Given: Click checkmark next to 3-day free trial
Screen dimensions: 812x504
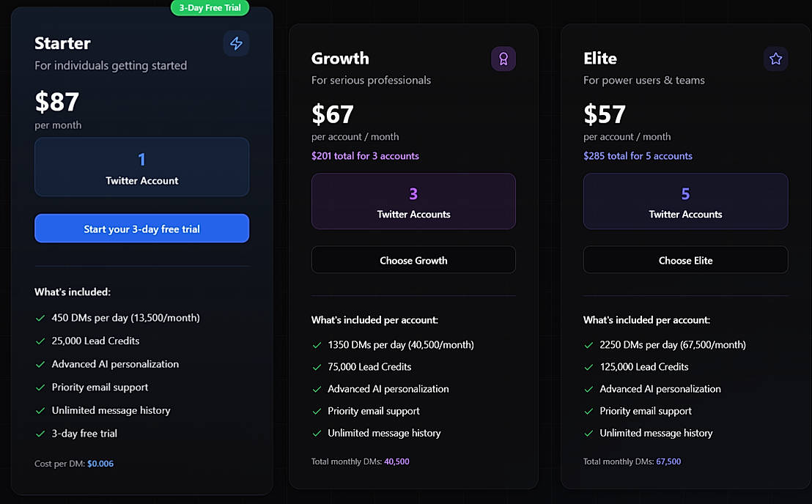Looking at the screenshot, I should 40,434.
